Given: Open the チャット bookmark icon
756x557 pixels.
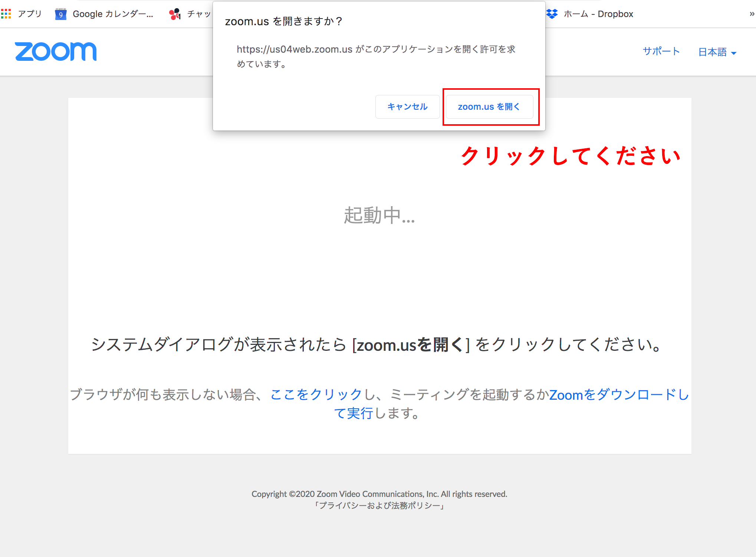Looking at the screenshot, I should [x=175, y=14].
